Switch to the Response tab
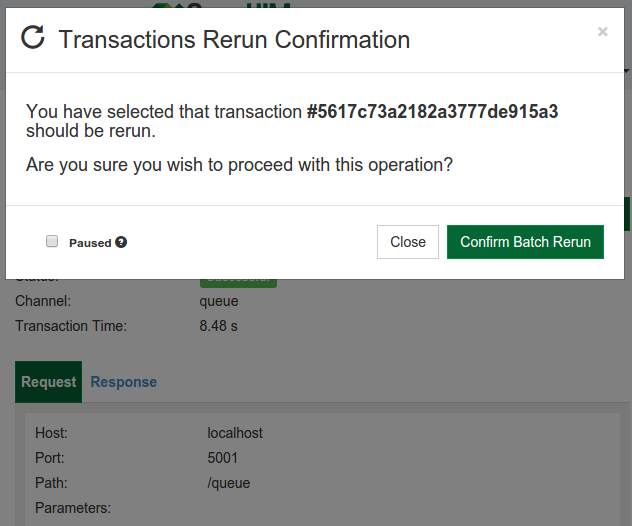This screenshot has width=632, height=526. [124, 382]
